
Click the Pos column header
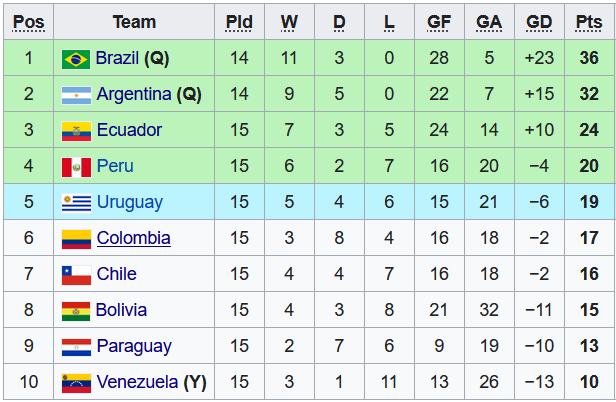tap(29, 21)
